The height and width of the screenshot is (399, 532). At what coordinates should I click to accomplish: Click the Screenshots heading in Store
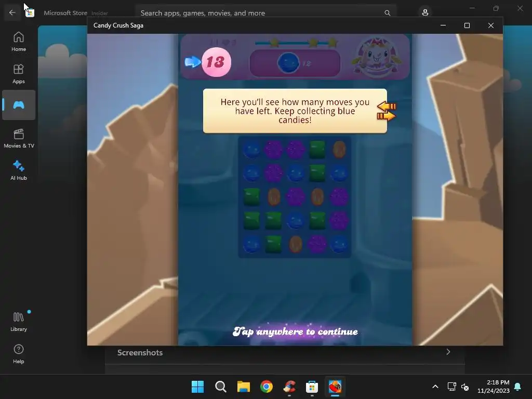pos(140,353)
